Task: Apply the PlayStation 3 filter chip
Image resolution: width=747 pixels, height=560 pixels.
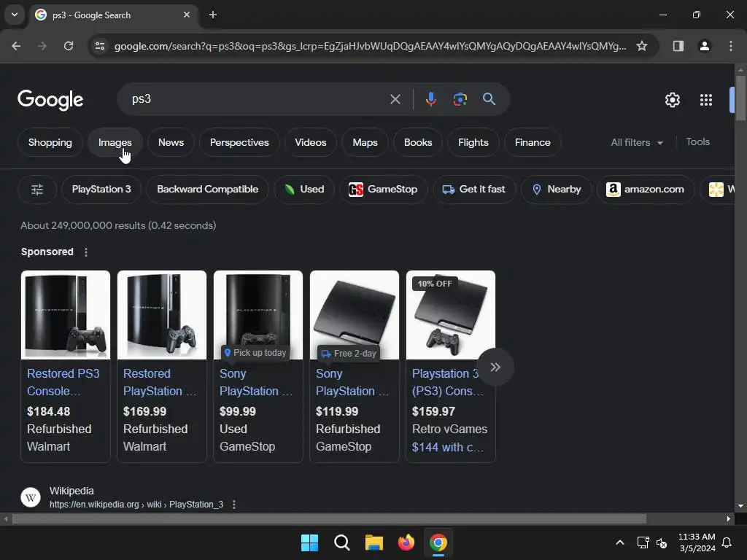Action: (101, 190)
